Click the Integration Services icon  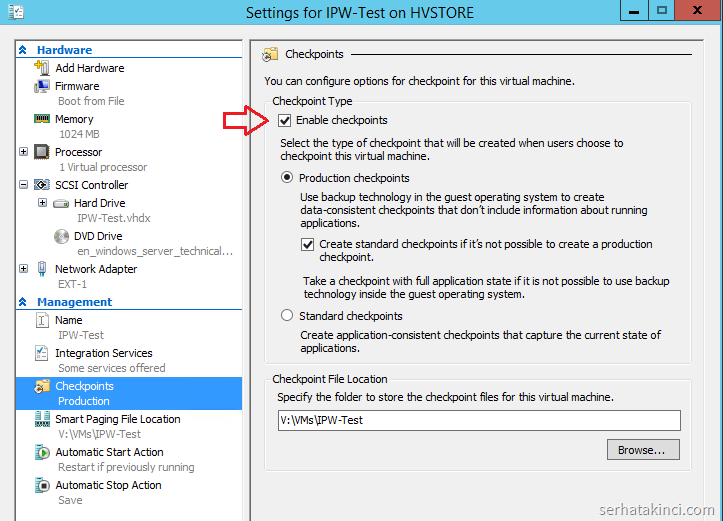[41, 353]
